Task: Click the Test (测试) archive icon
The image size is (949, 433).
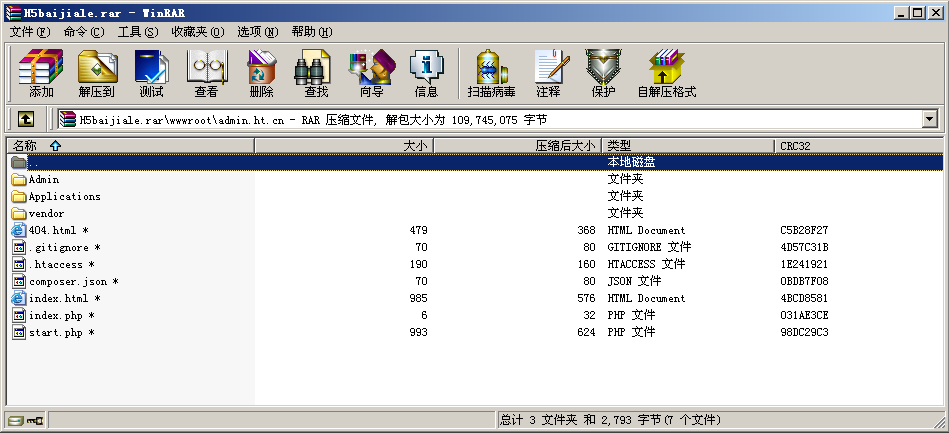Action: 151,74
